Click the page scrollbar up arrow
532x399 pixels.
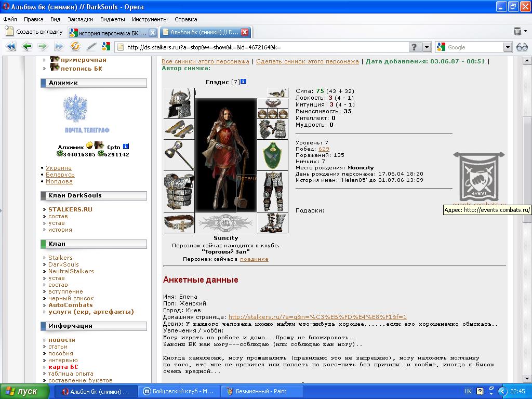pyautogui.click(x=527, y=61)
